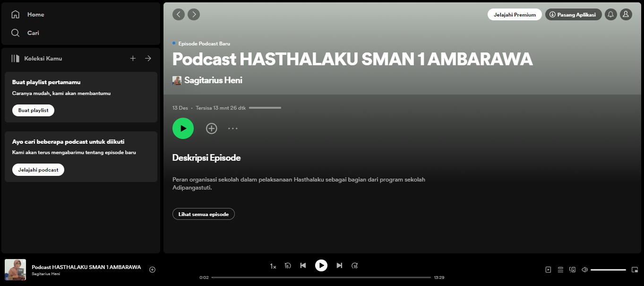Viewport: 644px width, 286px height.
Task: Open the queue list icon
Action: (x=560, y=269)
